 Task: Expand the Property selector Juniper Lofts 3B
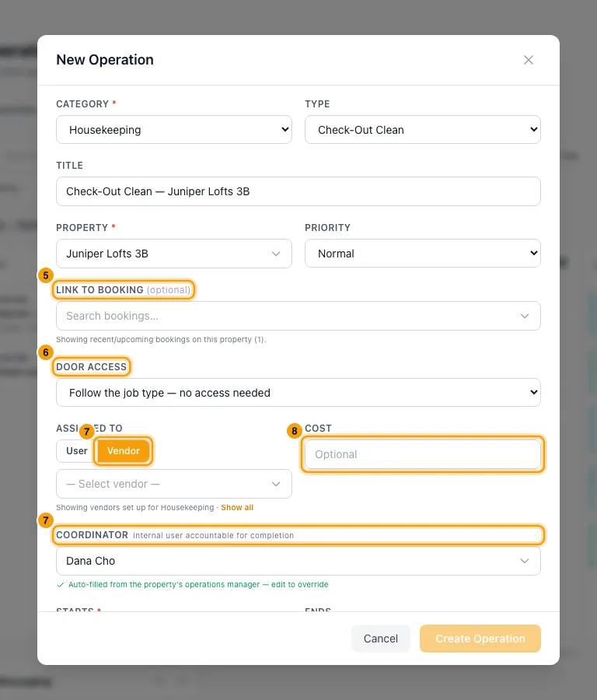click(x=174, y=254)
